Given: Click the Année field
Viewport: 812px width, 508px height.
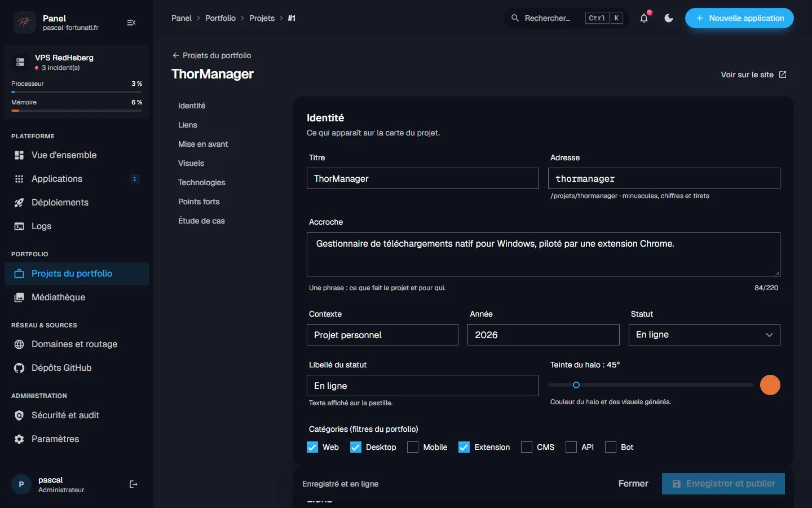Looking at the screenshot, I should (x=544, y=335).
